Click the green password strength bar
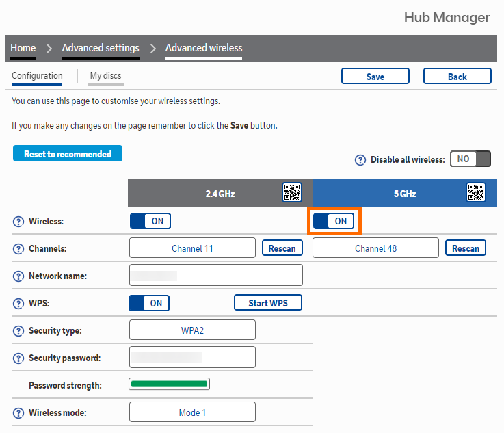Screen dimensions: 504x433 tap(169, 384)
